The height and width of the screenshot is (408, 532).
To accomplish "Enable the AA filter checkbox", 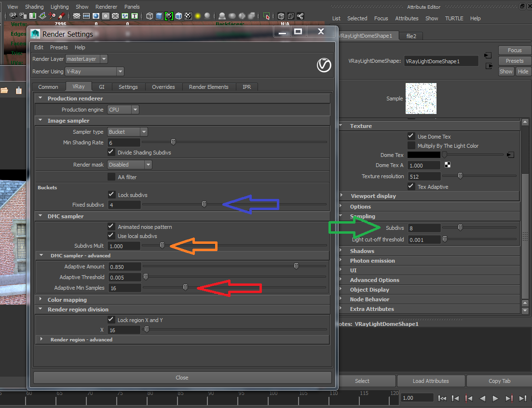I will (111, 177).
